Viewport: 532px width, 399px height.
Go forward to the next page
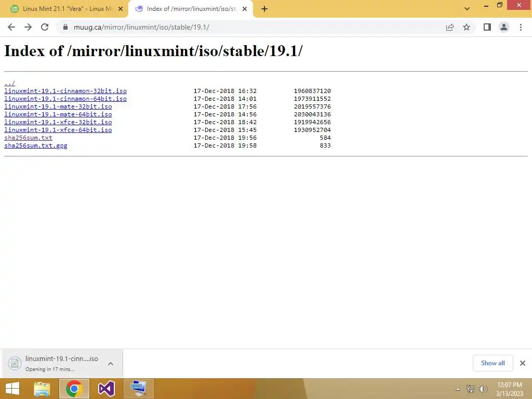28,27
